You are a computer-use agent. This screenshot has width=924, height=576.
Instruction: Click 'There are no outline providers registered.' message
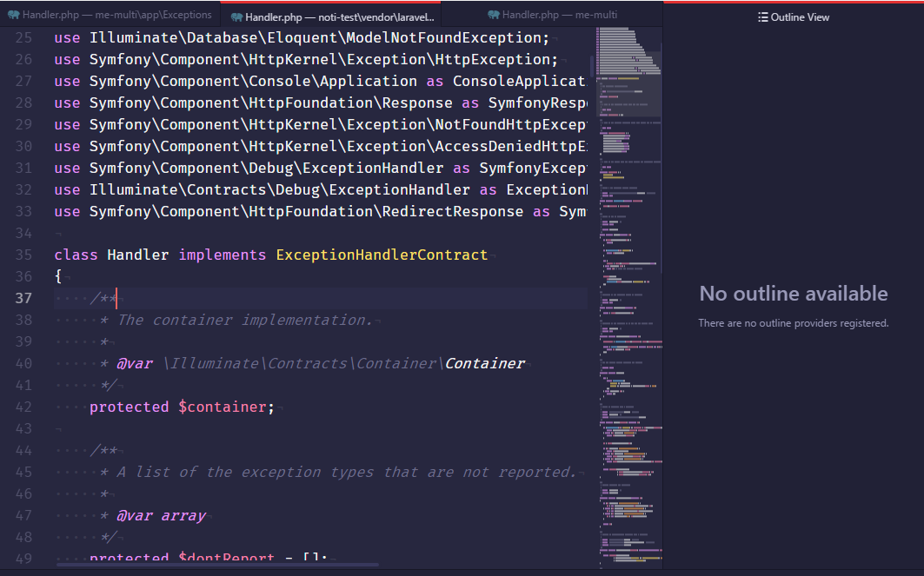[x=793, y=322]
